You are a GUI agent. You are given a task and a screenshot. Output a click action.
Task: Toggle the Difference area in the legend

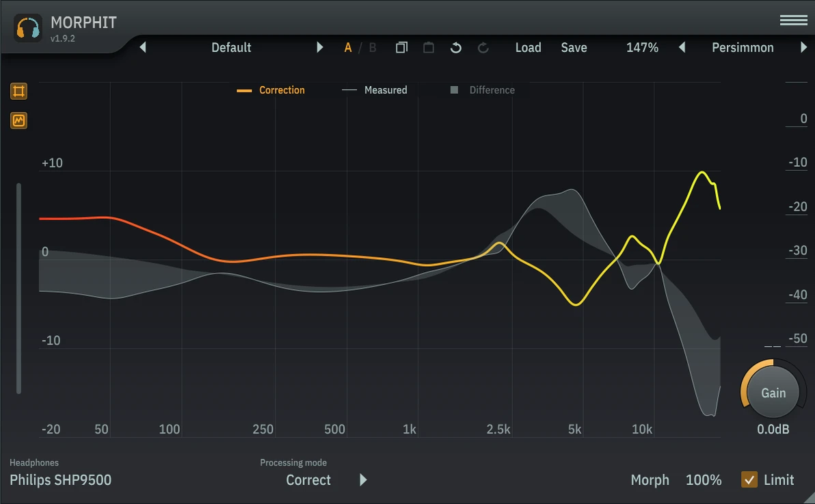[x=483, y=90]
